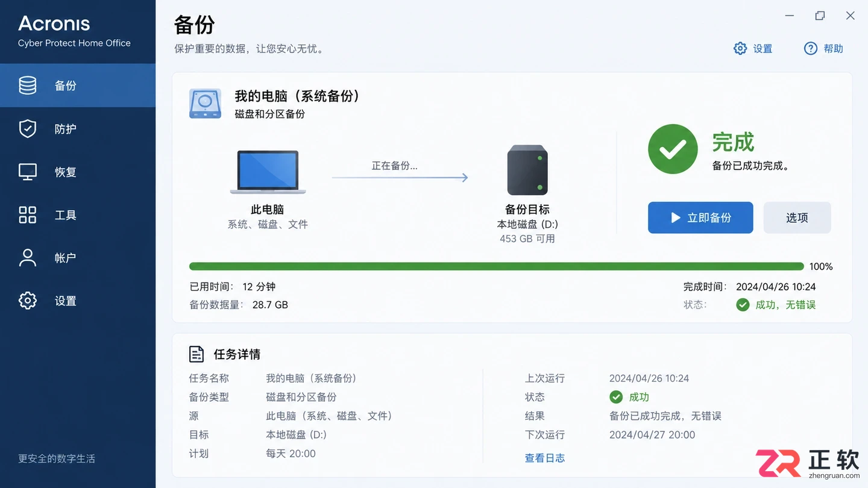Click the 恢复 monitor icon
The image size is (868, 488).
click(28, 172)
